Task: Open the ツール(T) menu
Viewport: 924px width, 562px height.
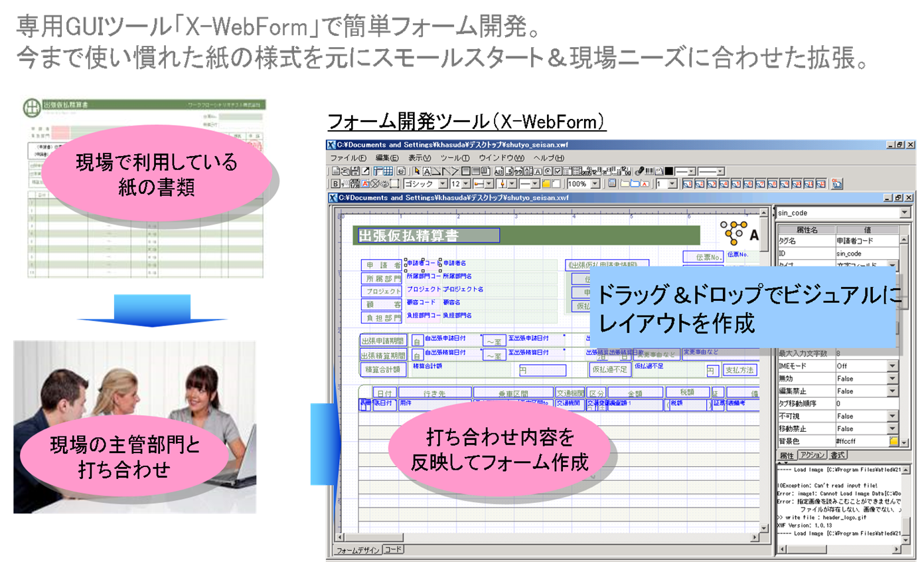Action: point(455,158)
